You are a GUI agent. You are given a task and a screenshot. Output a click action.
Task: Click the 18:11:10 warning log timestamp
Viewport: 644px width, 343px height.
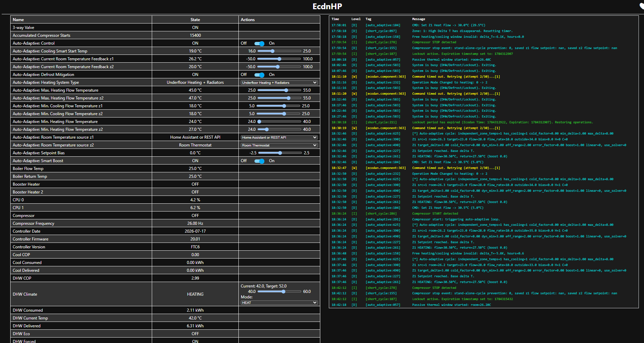(x=339, y=77)
